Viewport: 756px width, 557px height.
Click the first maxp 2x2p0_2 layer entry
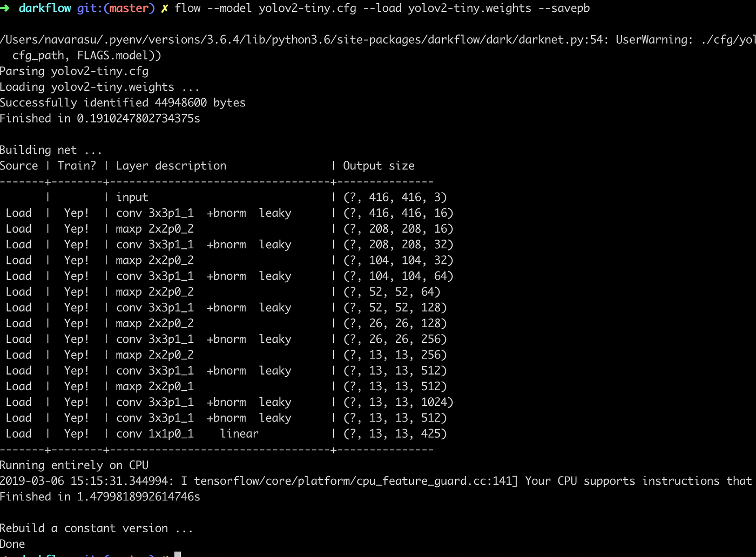pyautogui.click(x=155, y=228)
